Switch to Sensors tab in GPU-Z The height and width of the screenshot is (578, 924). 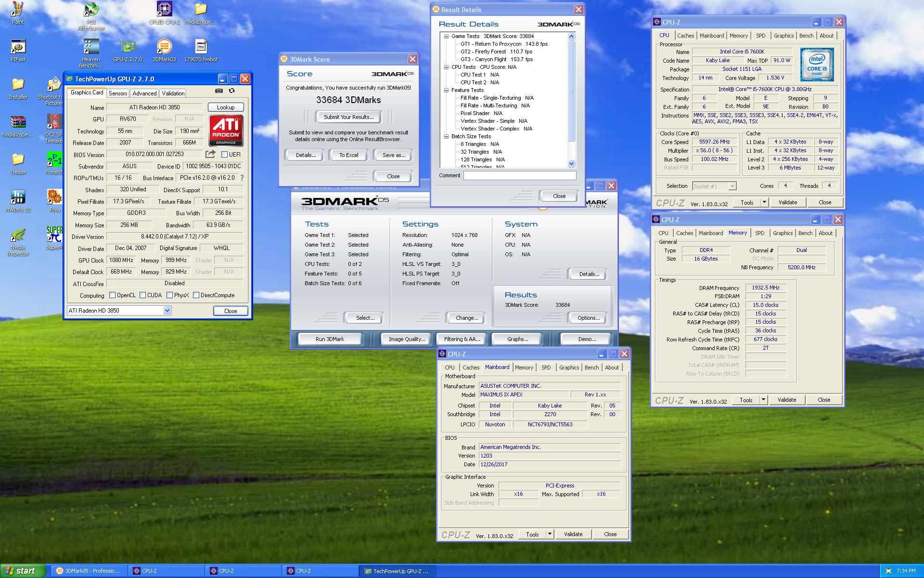click(118, 93)
